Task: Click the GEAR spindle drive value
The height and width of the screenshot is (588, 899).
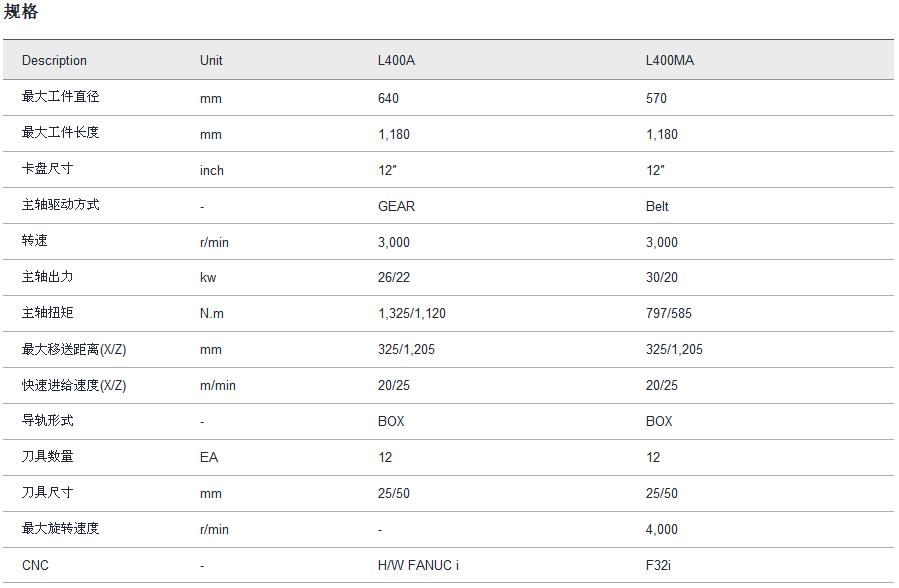Action: (x=396, y=206)
